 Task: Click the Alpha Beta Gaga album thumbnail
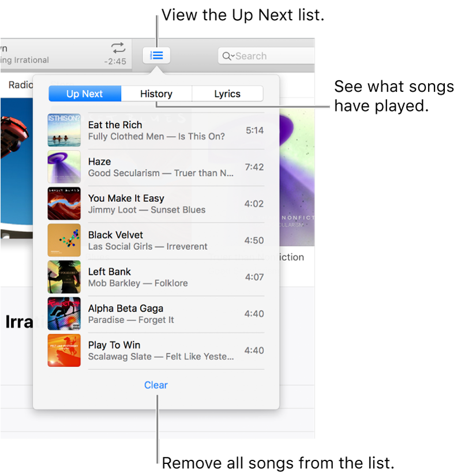point(63,313)
